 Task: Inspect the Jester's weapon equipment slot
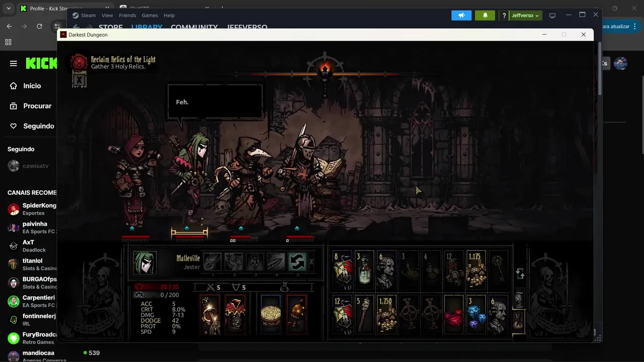click(210, 315)
